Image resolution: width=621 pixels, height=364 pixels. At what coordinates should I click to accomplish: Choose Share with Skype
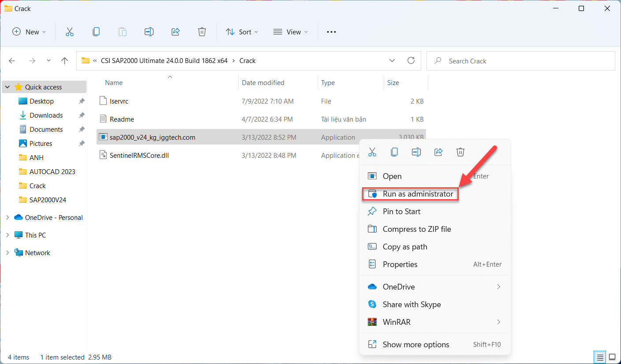(x=435, y=305)
